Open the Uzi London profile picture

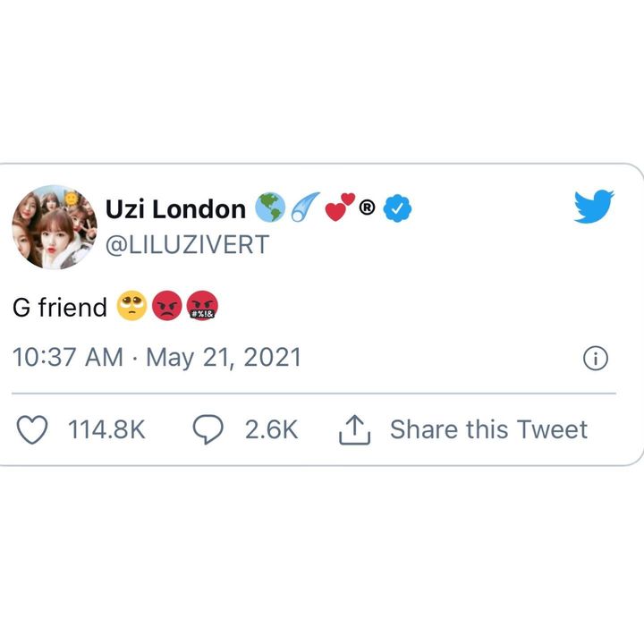coord(55,227)
